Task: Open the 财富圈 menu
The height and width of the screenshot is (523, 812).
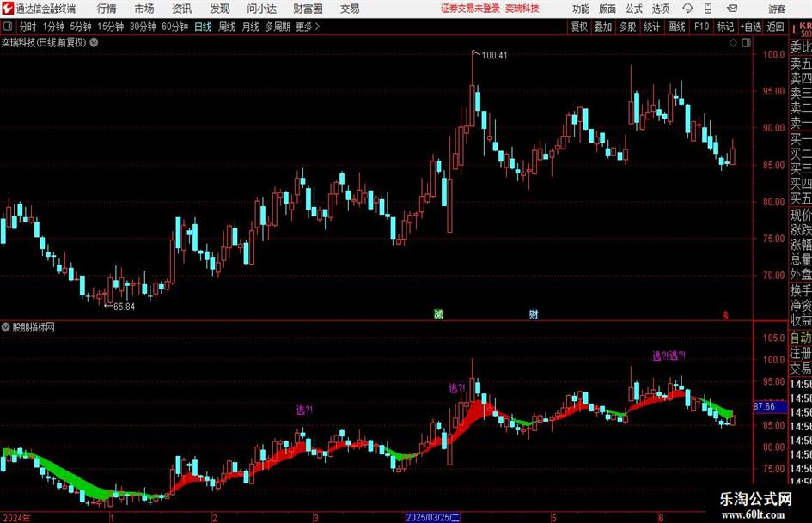Action: pos(308,9)
